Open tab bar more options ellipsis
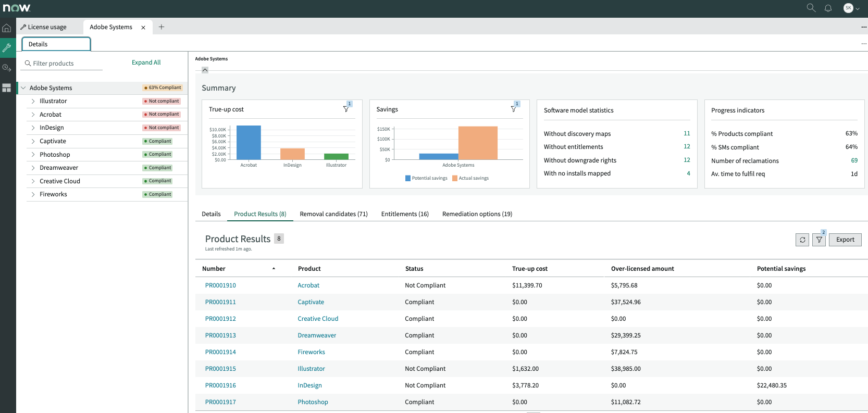 [x=864, y=27]
